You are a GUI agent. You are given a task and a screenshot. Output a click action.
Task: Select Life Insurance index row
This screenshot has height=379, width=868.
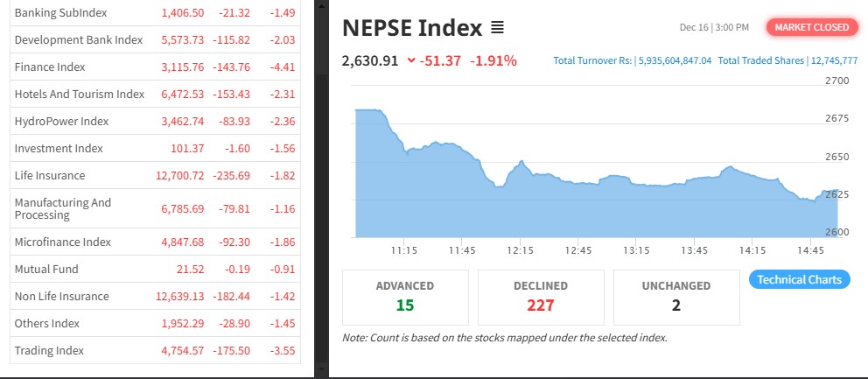50,175
